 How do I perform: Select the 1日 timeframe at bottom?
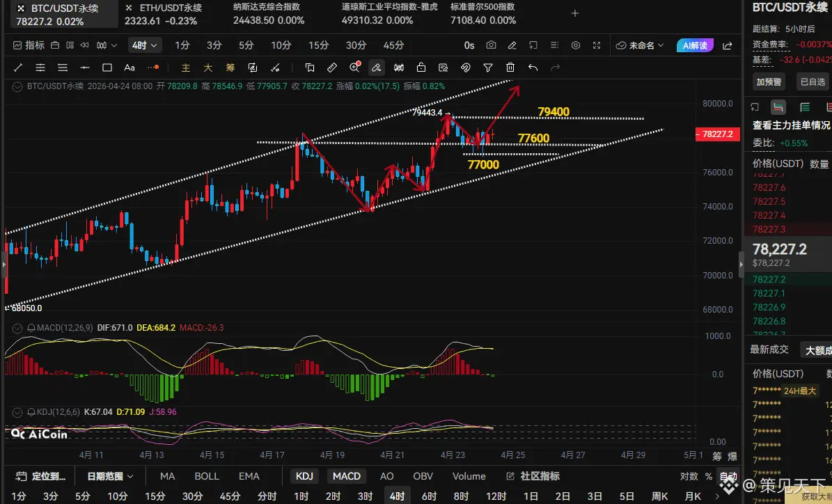pyautogui.click(x=531, y=496)
